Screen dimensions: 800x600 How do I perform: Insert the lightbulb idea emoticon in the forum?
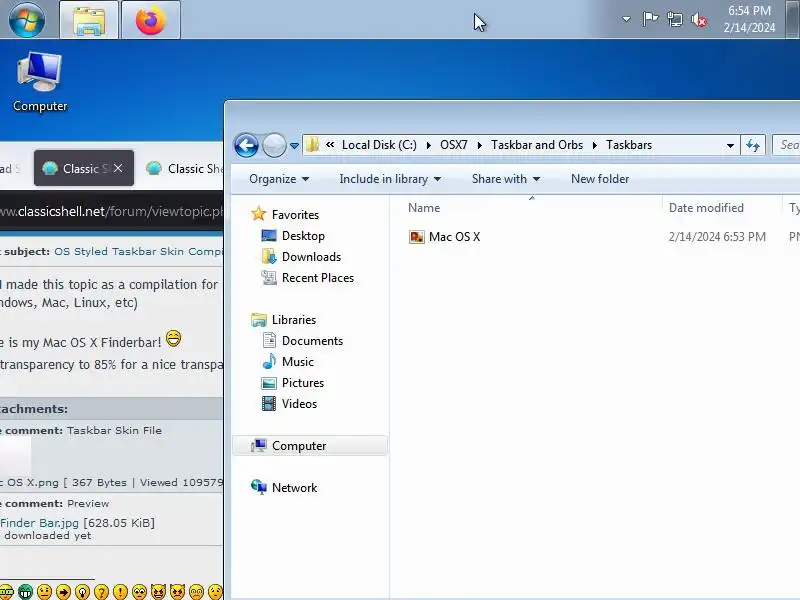point(82,592)
